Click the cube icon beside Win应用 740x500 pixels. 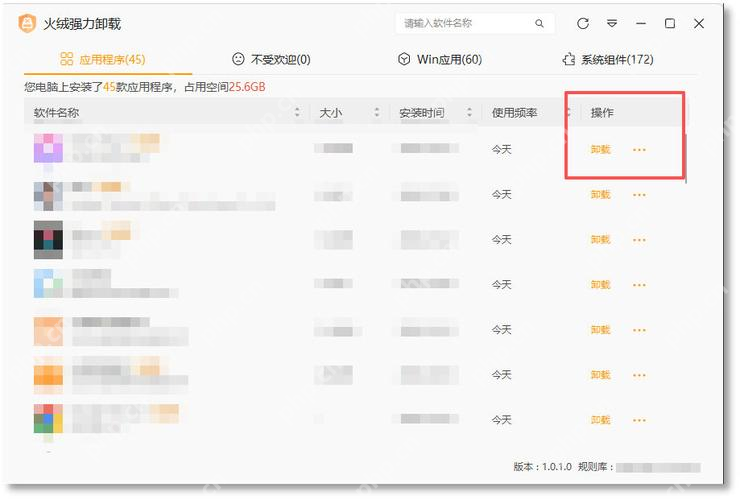pos(404,59)
